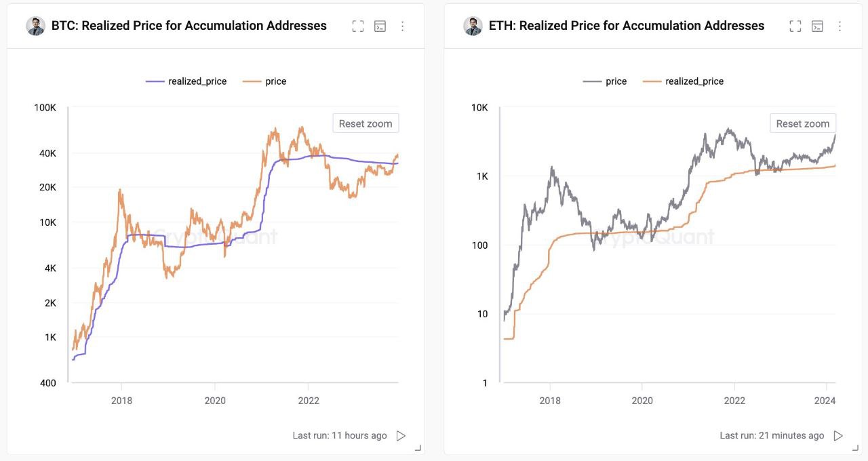
Task: Open query console icon on BTC panel
Action: tap(380, 26)
